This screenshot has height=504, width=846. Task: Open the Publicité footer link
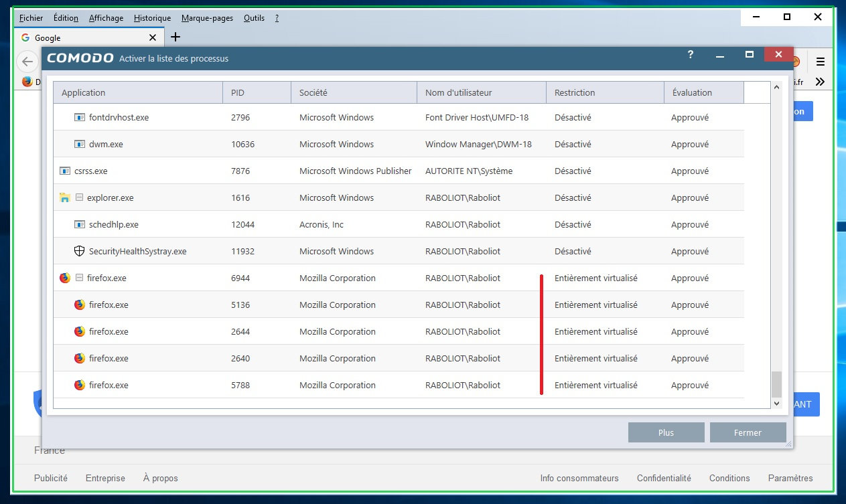[51, 478]
